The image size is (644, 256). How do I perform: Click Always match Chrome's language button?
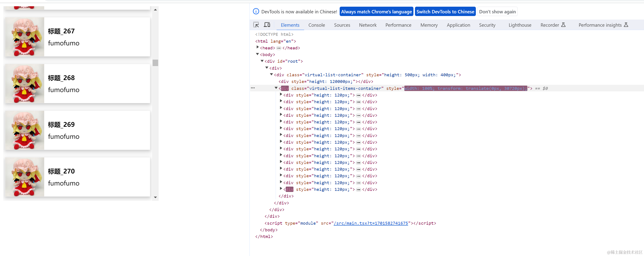coord(376,12)
